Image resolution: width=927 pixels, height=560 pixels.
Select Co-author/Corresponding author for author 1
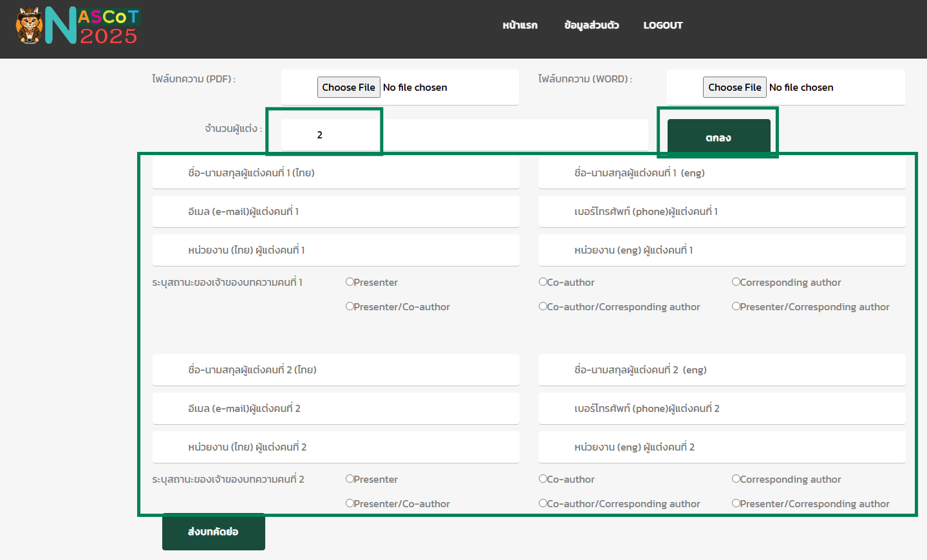543,306
